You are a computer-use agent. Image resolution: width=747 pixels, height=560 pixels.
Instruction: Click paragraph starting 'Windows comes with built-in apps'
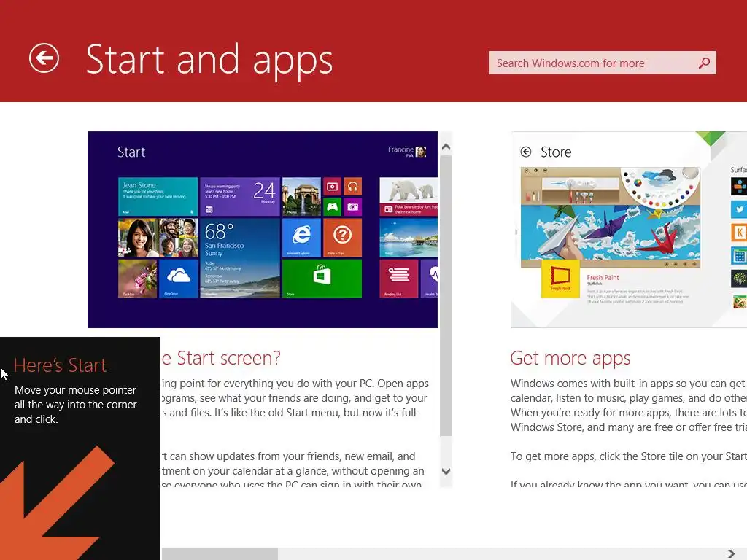pos(629,405)
